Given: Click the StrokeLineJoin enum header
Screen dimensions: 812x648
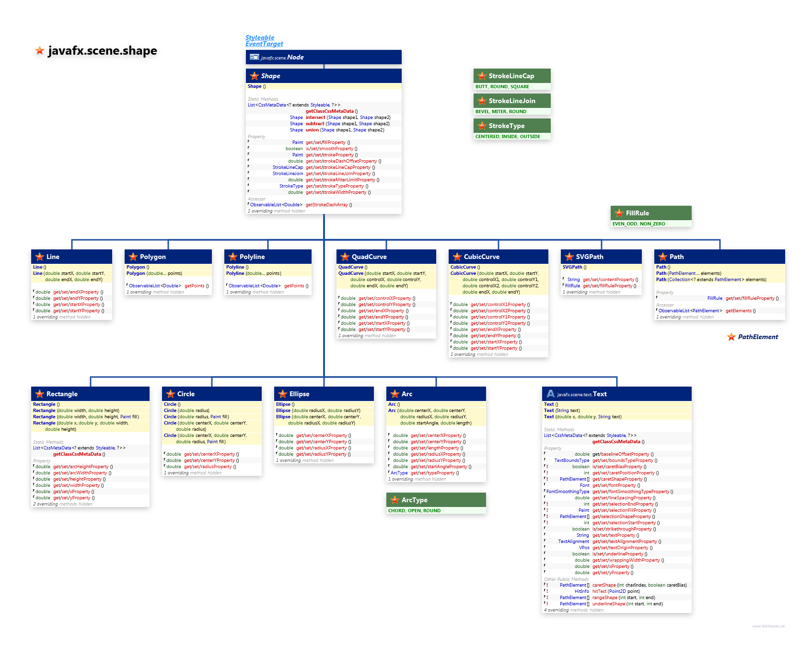Looking at the screenshot, I should (x=511, y=101).
